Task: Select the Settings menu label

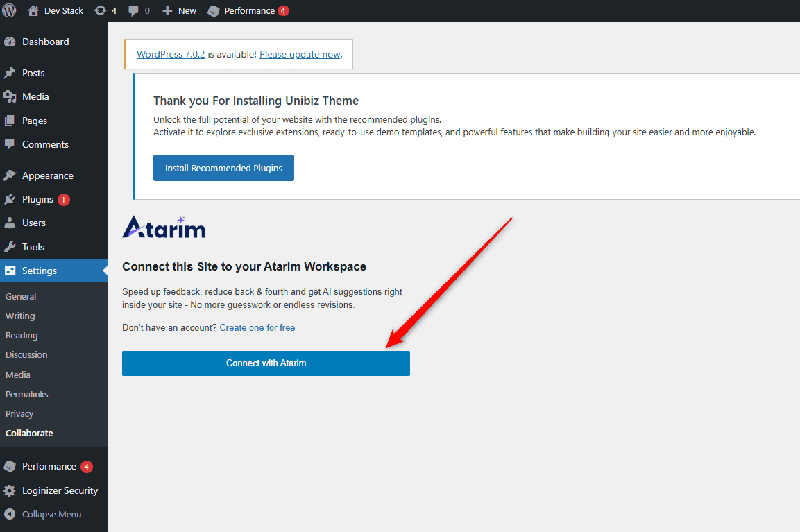Action: click(40, 271)
